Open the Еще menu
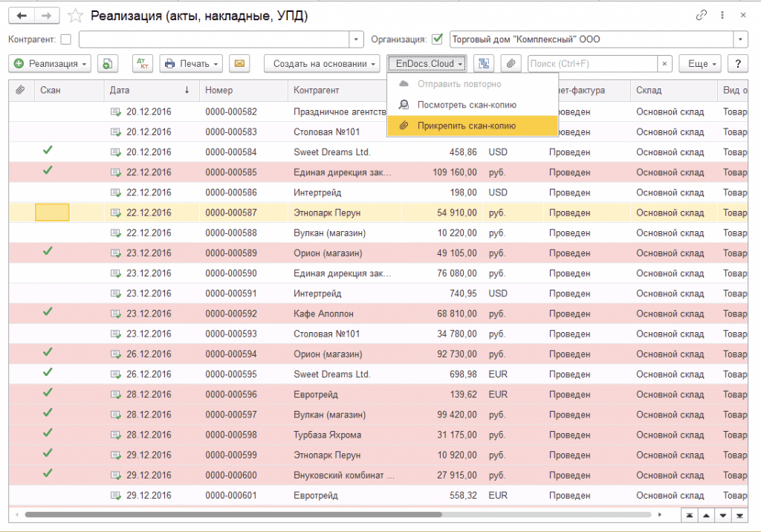761x532 pixels. coord(700,64)
